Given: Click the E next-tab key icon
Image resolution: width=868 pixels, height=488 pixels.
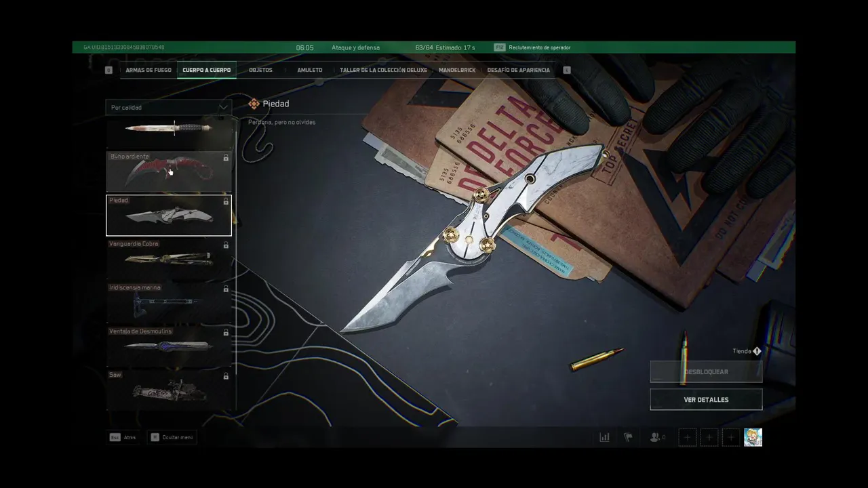Looking at the screenshot, I should point(567,70).
